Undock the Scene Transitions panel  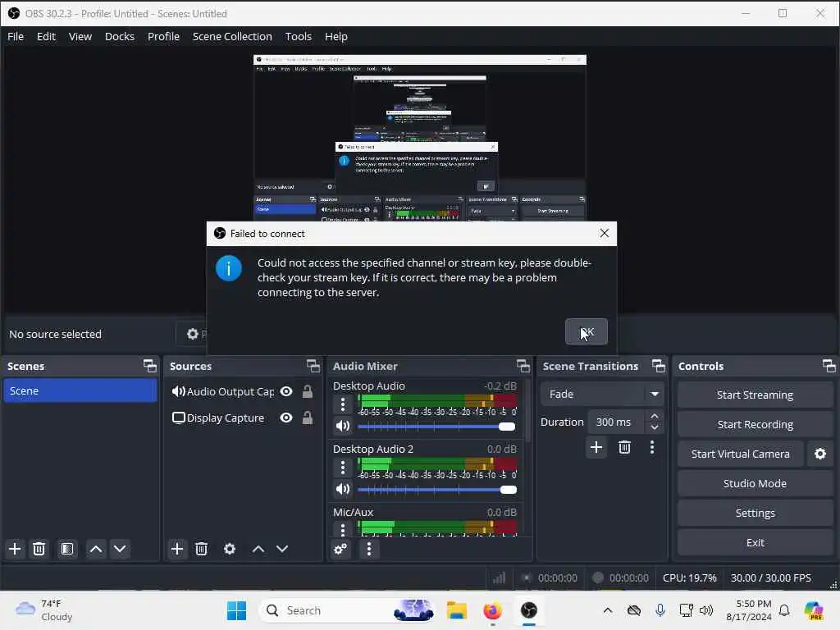(x=659, y=367)
